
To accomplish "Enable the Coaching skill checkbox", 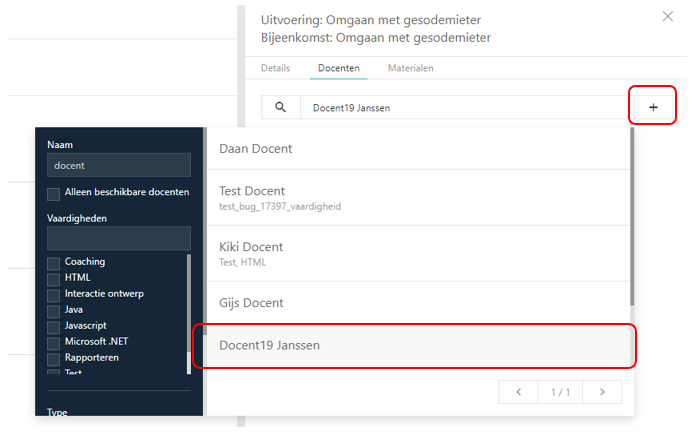I will pyautogui.click(x=54, y=262).
